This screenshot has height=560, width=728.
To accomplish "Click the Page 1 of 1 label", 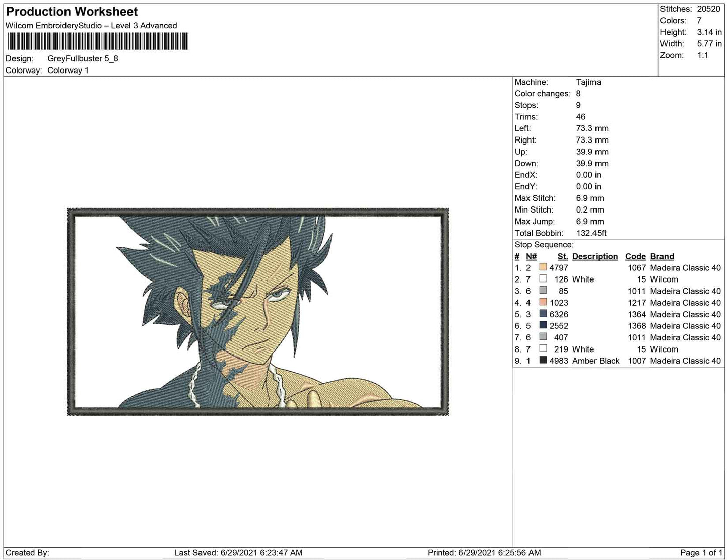I will click(701, 553).
